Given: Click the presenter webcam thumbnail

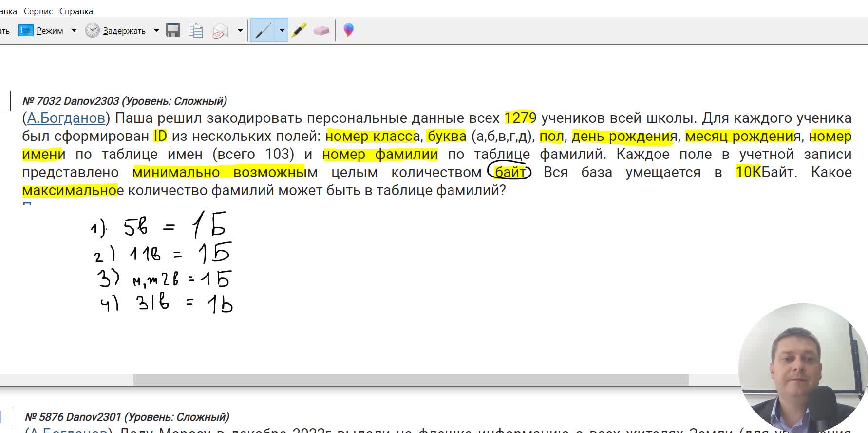Looking at the screenshot, I should coord(803,368).
